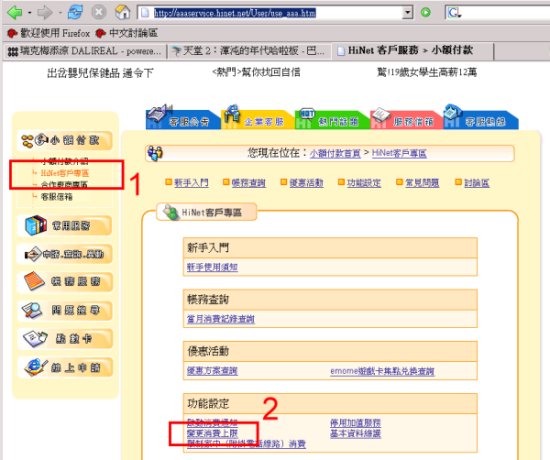The image size is (550, 460).
Task: Click the 中文討論區 bookmark icon
Action: 101,33
